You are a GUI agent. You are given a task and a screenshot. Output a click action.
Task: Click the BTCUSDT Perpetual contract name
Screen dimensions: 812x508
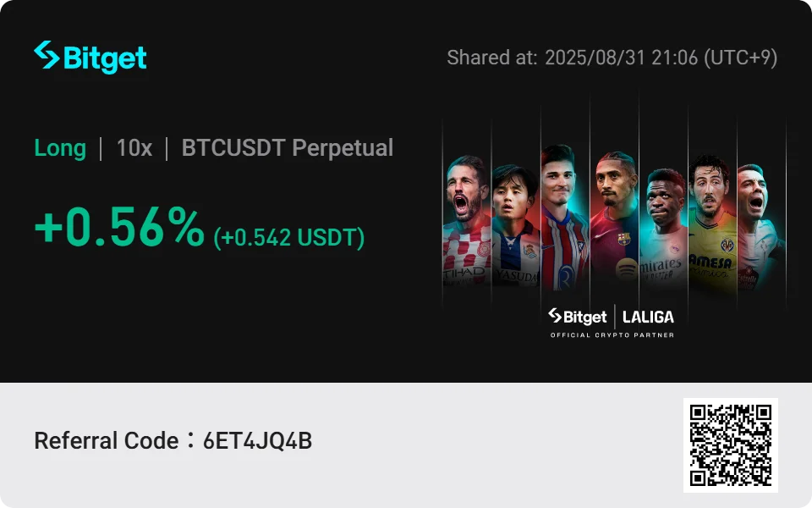[288, 148]
